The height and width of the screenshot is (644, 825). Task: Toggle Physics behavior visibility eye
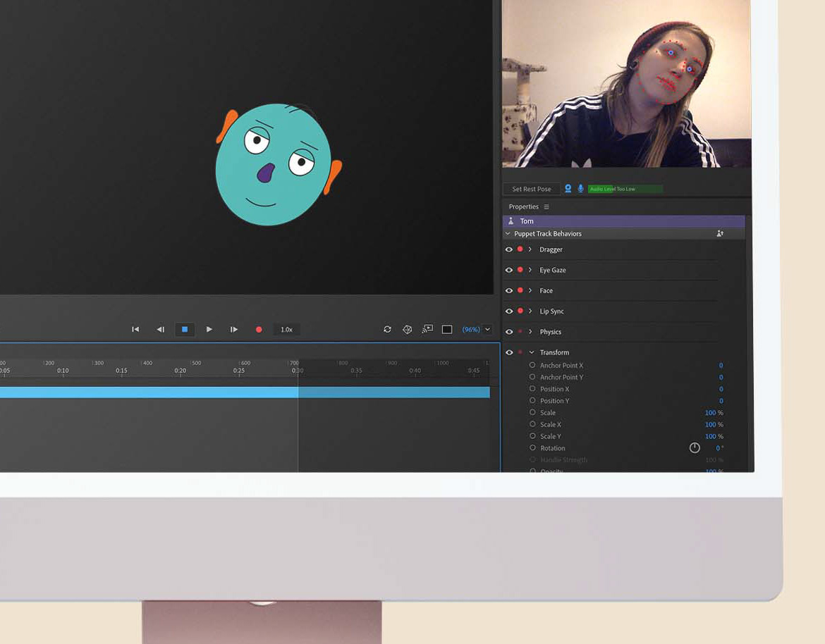point(509,332)
